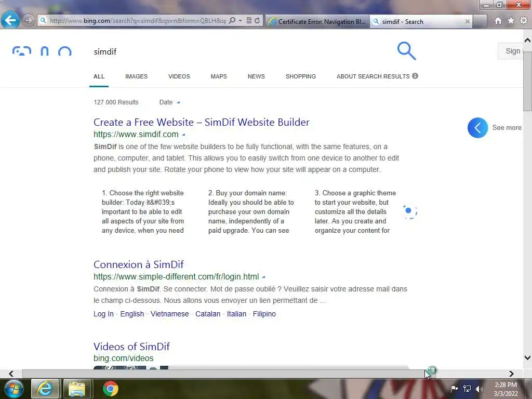Click the browser forward arrow button

[x=28, y=20]
